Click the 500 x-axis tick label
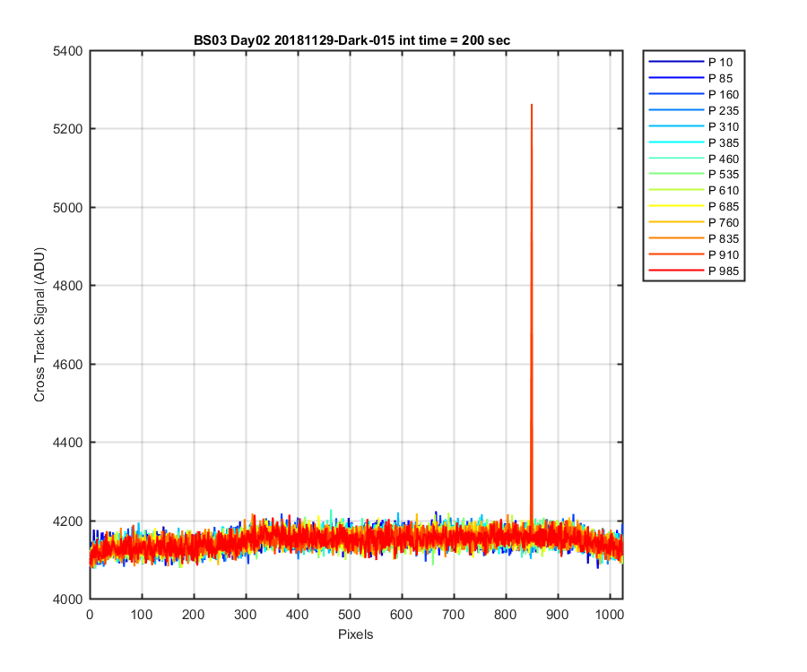The height and width of the screenshot is (672, 807). point(350,615)
